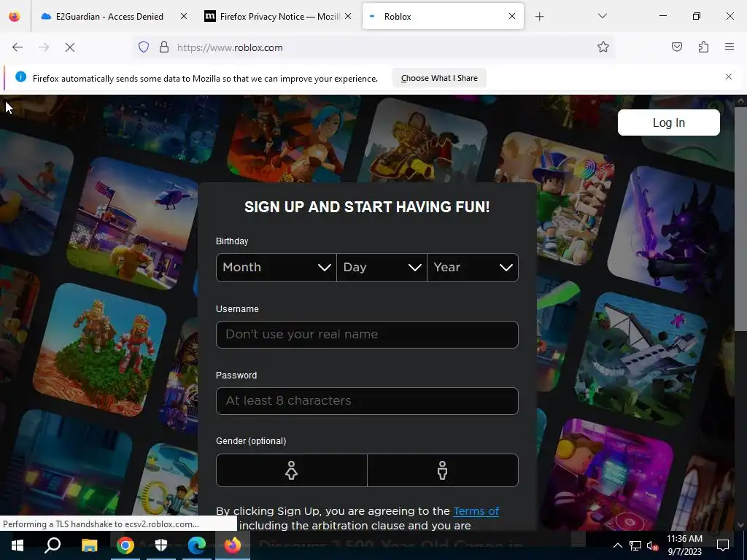This screenshot has height=560, width=747.
Task: Select the female gender option
Action: (292, 470)
